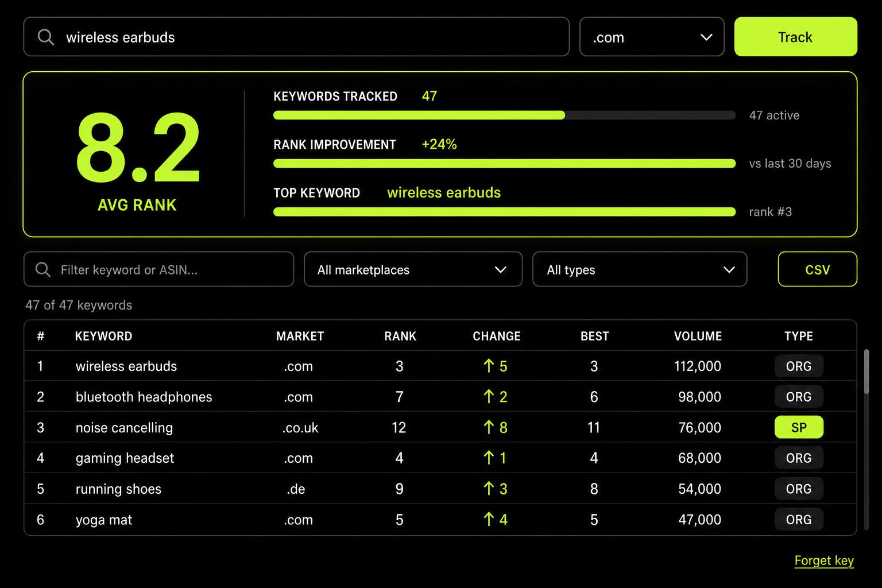Click the 76,000 volume value
Screen dimensions: 882x588
(699, 427)
